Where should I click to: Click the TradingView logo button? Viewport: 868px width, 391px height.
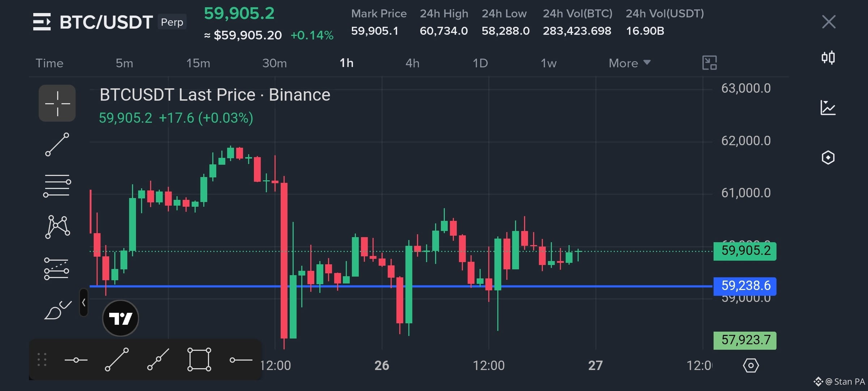point(120,318)
